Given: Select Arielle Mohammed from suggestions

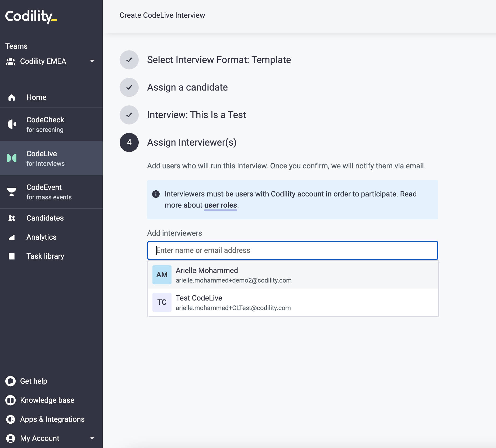Looking at the screenshot, I should tap(293, 275).
